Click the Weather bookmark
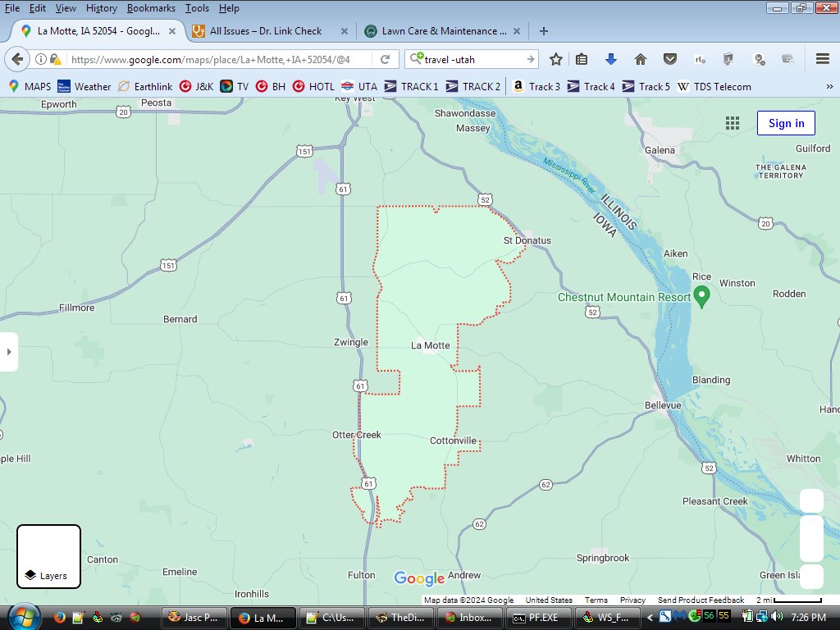 click(x=84, y=86)
